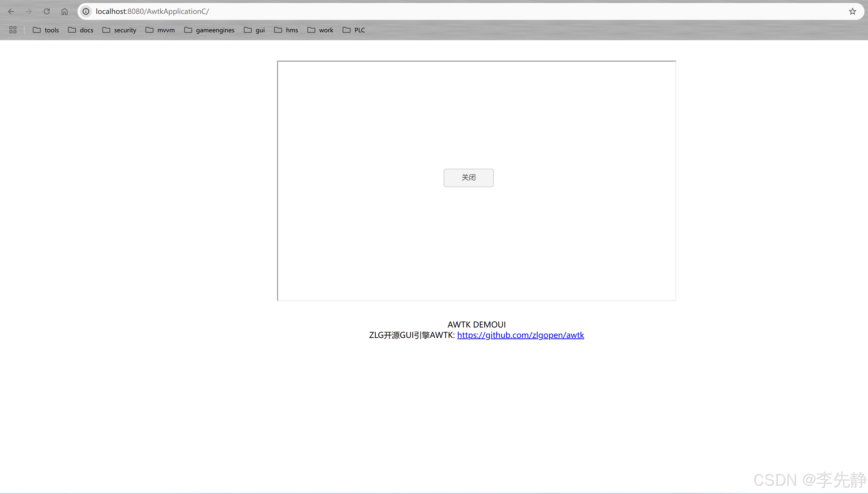Click the browser forward arrow
The width and height of the screenshot is (868, 494).
tap(29, 11)
